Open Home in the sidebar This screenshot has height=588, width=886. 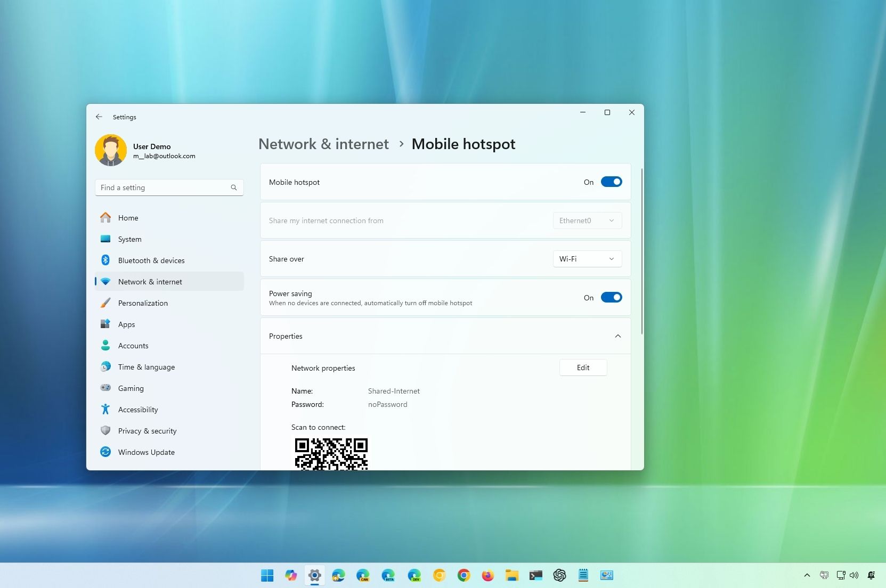tap(169, 217)
